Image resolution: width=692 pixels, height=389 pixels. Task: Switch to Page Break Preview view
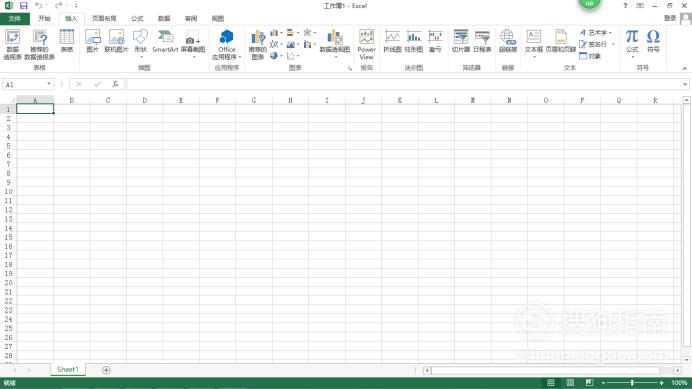pyautogui.click(x=589, y=382)
